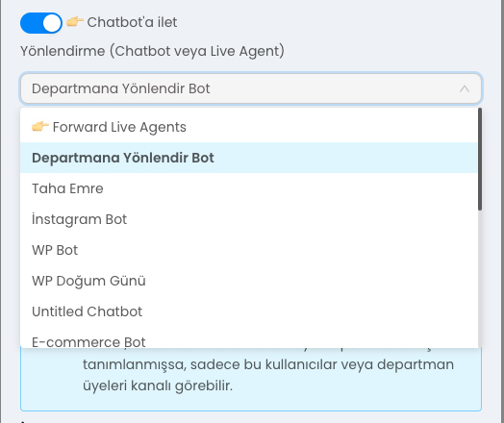Select the Untitled Chatbot entry

249,311
